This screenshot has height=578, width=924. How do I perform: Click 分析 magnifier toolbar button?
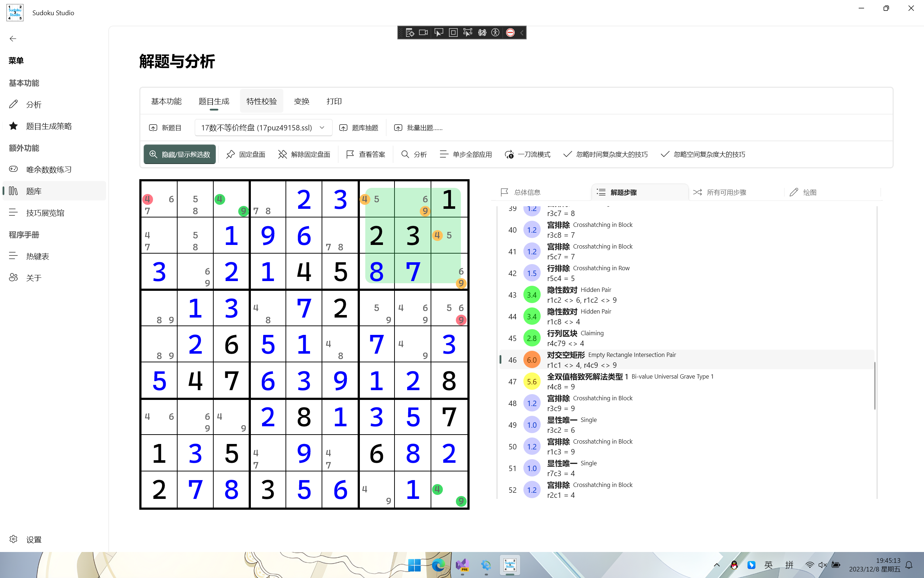coord(414,155)
